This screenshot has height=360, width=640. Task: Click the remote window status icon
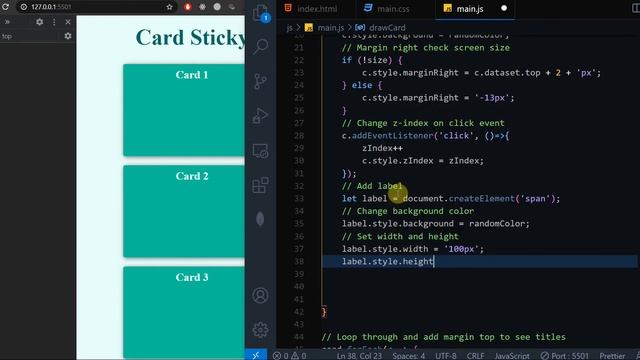[x=256, y=356]
